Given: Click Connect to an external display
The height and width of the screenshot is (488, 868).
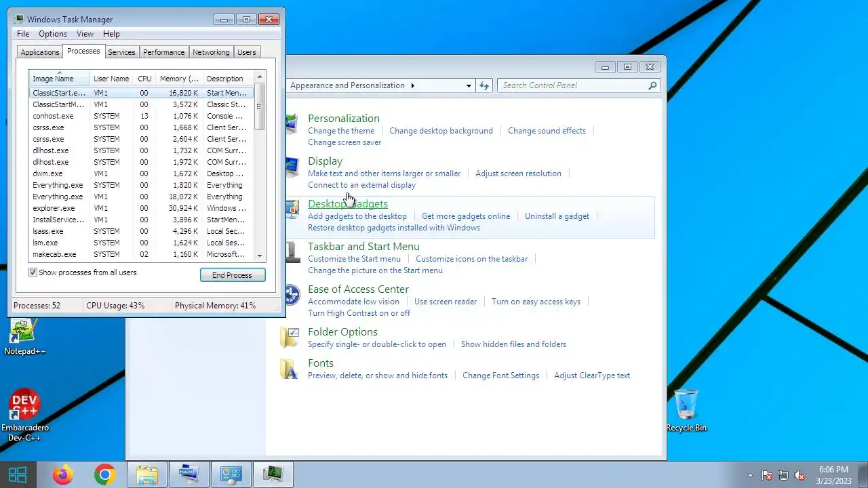Looking at the screenshot, I should tap(361, 185).
